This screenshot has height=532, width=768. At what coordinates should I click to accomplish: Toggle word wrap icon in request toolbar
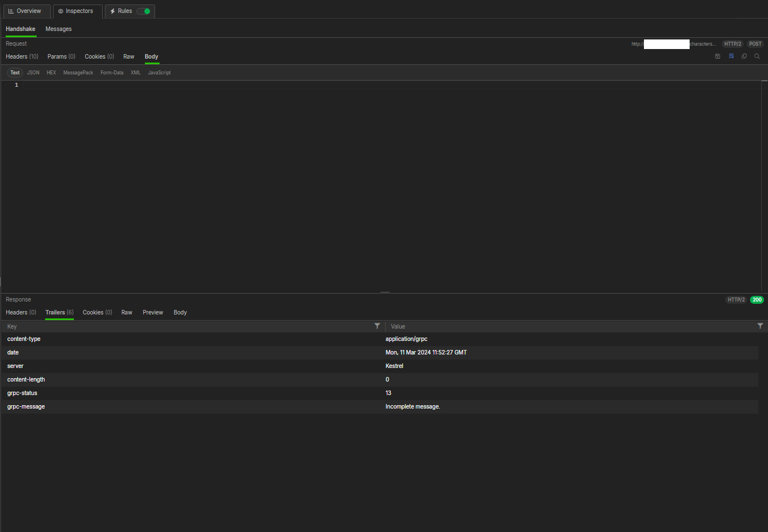[731, 56]
